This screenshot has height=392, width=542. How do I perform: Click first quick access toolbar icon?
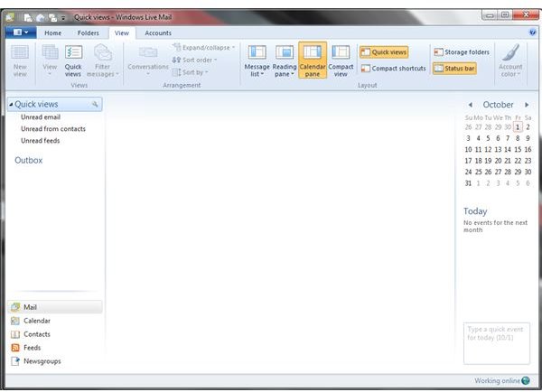click(28, 17)
